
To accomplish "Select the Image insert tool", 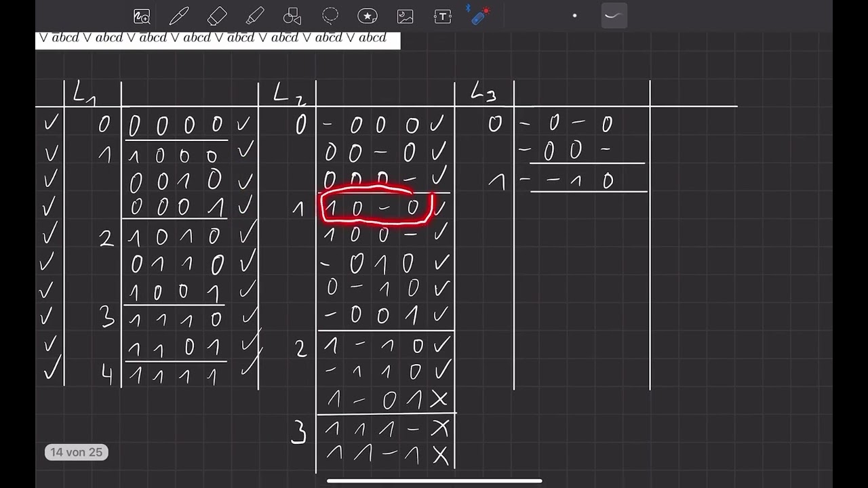I will pyautogui.click(x=405, y=16).
